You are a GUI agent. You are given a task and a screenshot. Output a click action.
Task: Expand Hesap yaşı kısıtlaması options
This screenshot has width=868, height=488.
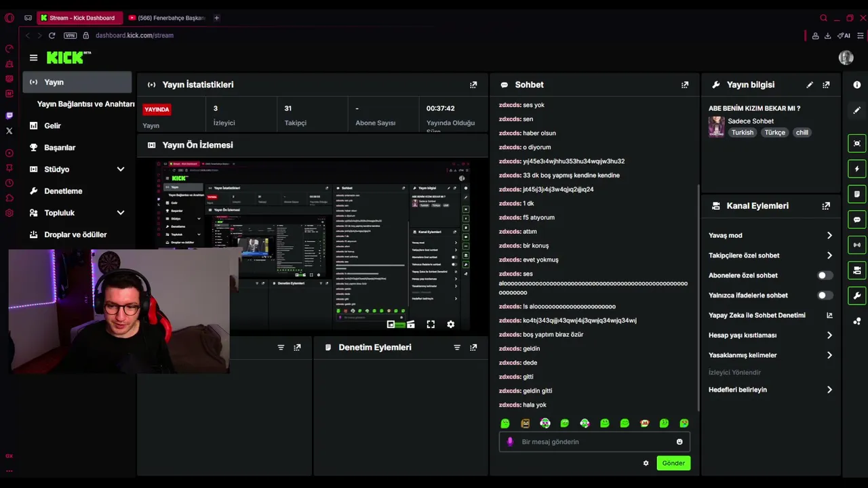829,335
